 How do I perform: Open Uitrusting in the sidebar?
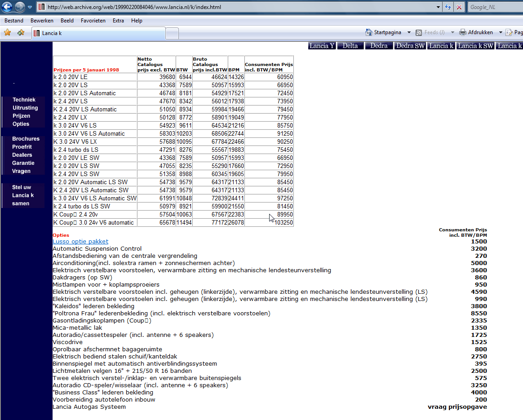click(x=25, y=108)
